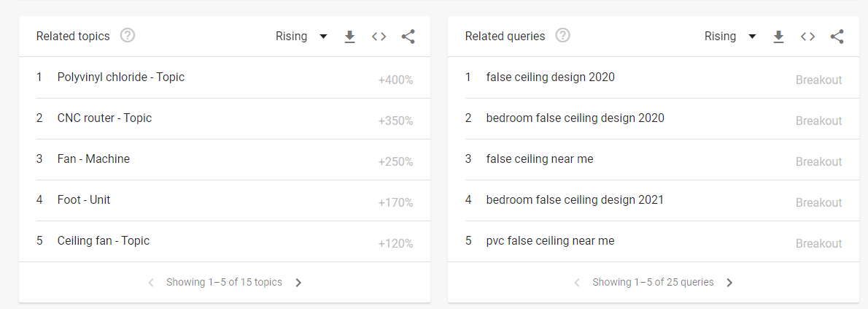The height and width of the screenshot is (309, 868).
Task: Open help for Related queries
Action: pyautogui.click(x=562, y=36)
